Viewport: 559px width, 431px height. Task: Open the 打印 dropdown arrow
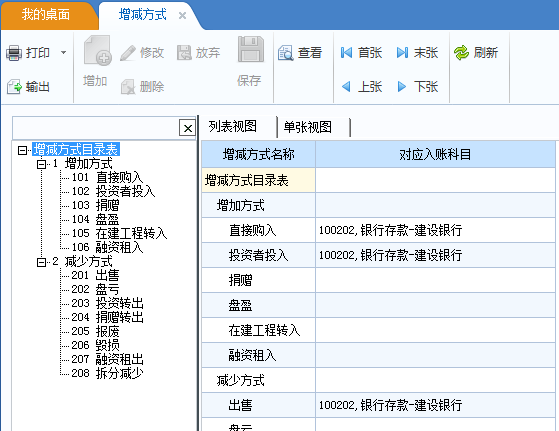pos(63,53)
